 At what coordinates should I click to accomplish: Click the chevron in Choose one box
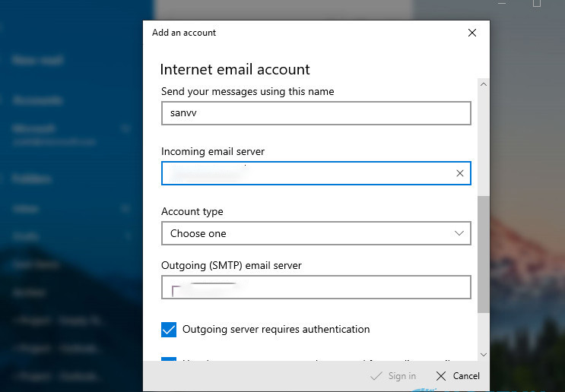tap(459, 233)
